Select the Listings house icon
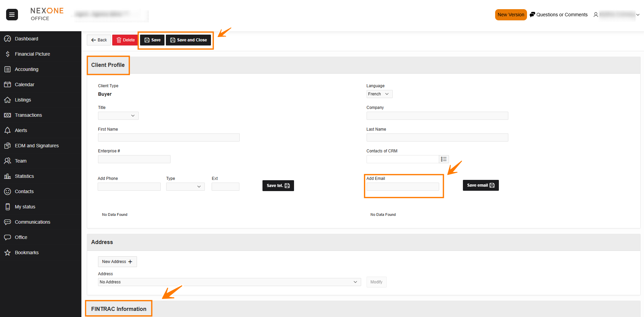 (x=7, y=100)
